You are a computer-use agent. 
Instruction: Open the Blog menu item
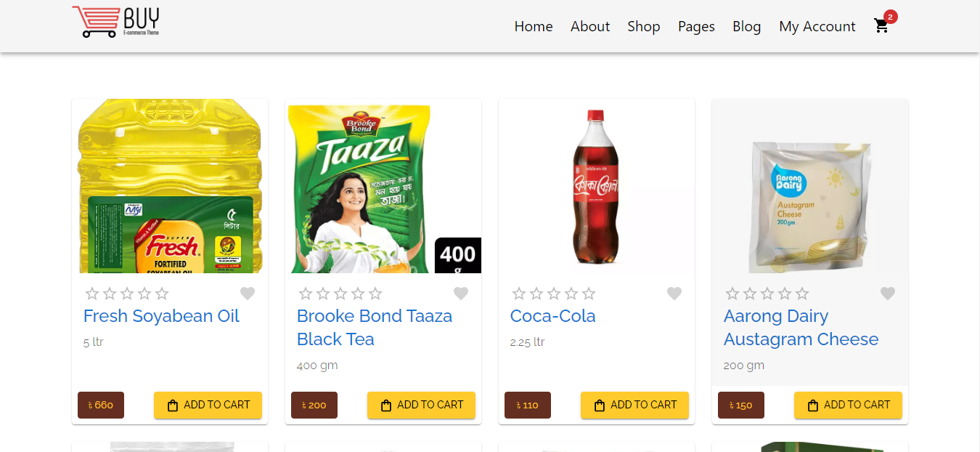(x=746, y=26)
